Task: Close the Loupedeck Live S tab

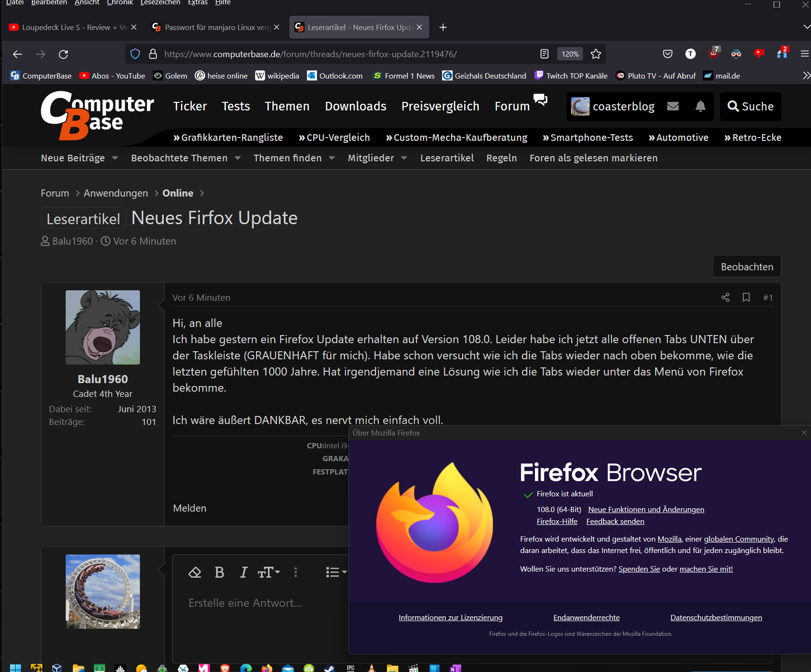Action: tap(134, 27)
